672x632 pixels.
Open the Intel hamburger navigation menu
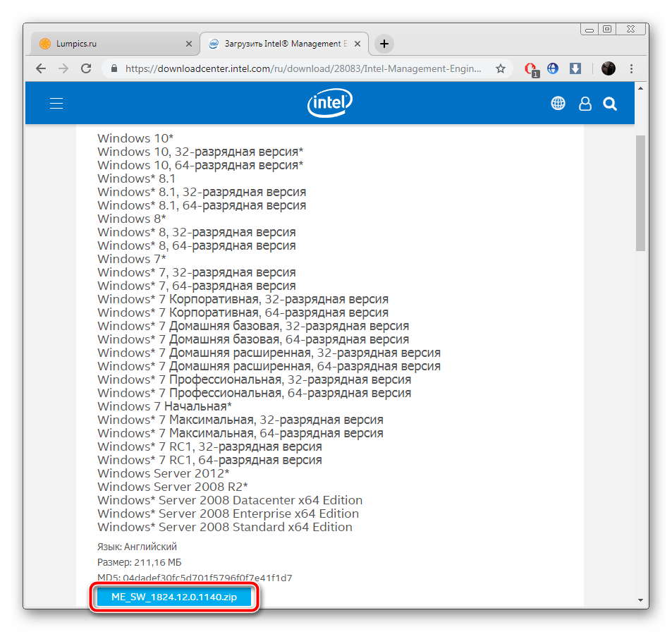[56, 104]
